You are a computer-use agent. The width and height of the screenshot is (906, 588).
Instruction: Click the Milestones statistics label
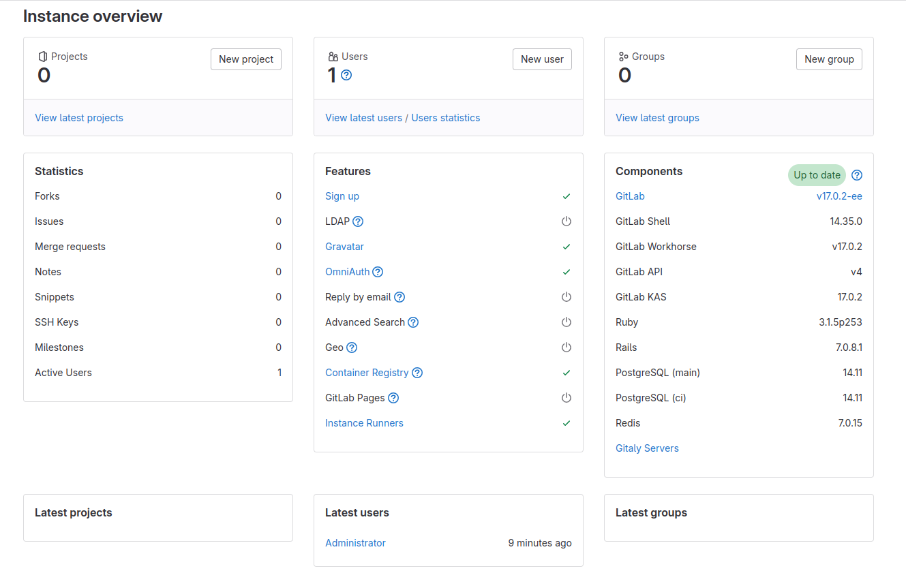pos(59,347)
